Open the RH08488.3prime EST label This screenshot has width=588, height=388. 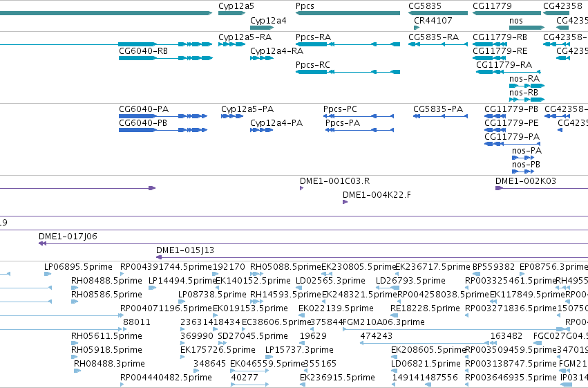coord(109,364)
